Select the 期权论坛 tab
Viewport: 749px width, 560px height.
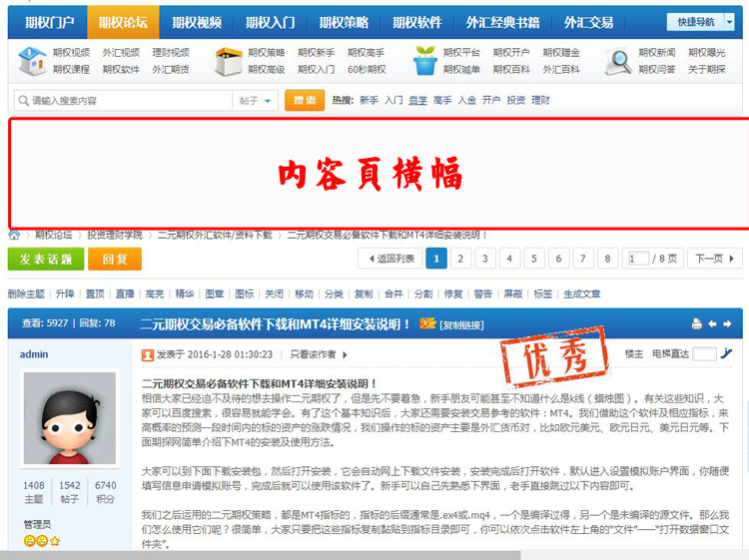[x=123, y=22]
